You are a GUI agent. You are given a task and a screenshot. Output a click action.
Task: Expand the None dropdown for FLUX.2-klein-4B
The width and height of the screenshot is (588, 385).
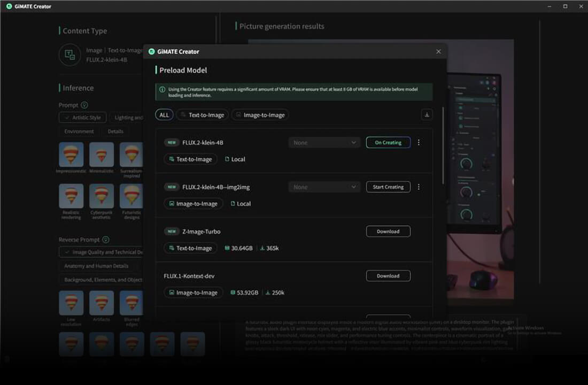324,143
